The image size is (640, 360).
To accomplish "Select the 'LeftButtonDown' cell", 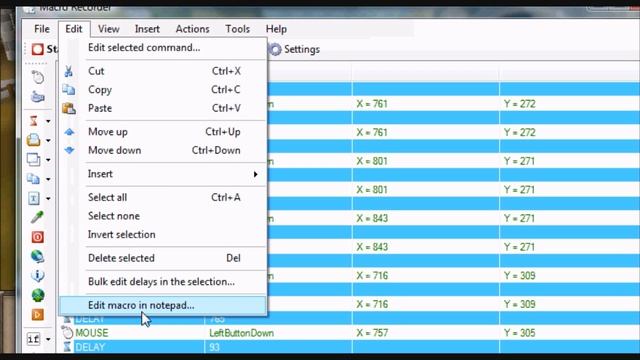I will tap(241, 333).
